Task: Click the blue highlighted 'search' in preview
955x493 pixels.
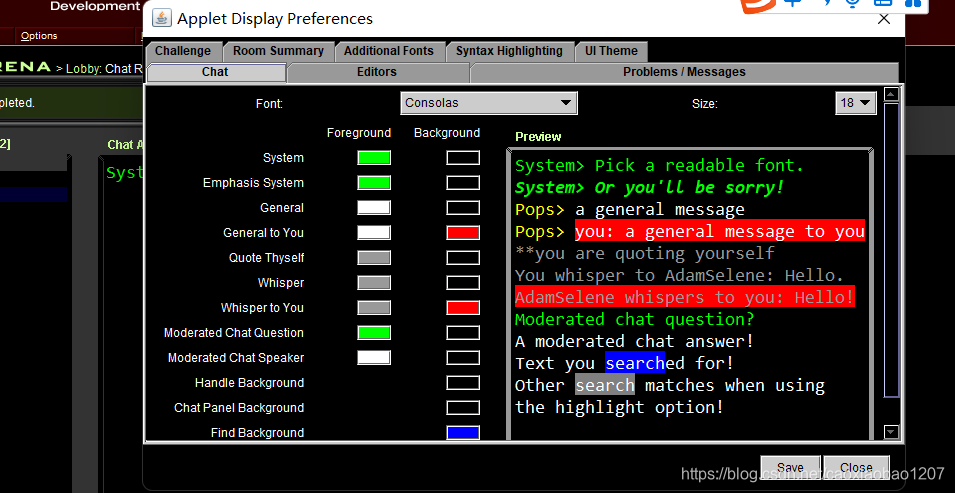Action: click(635, 363)
